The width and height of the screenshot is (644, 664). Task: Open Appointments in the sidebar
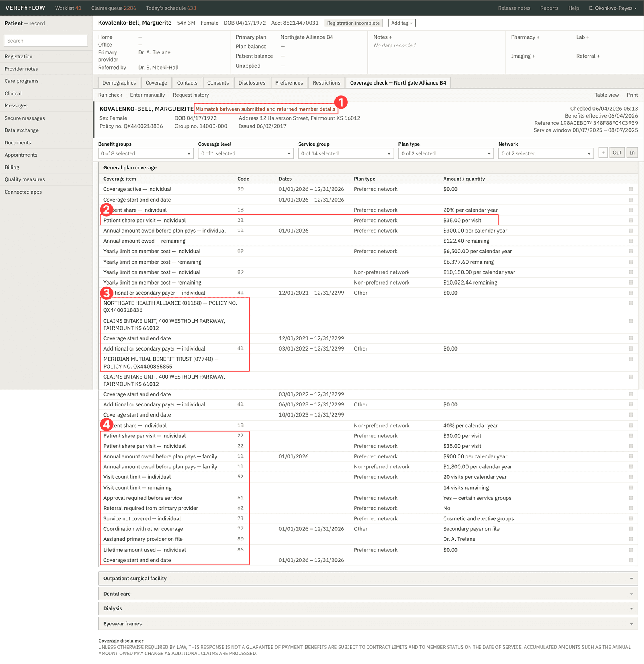[46, 155]
